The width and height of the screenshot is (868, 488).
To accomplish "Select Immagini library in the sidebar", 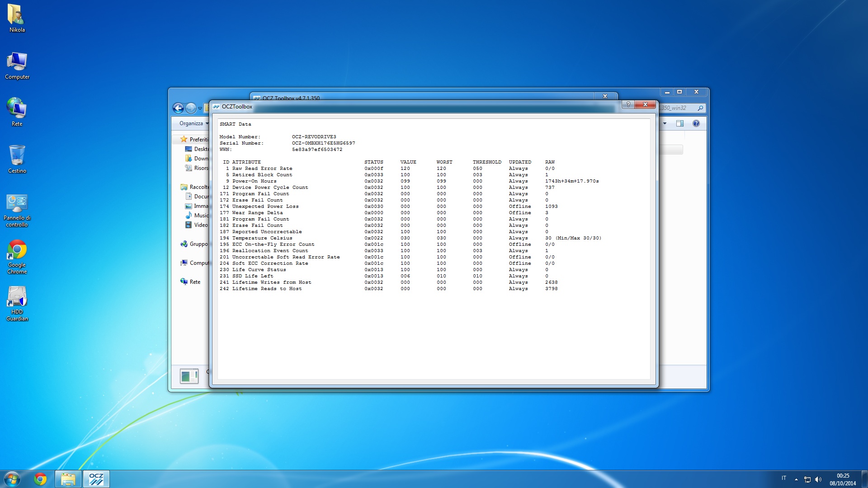I will 197,206.
